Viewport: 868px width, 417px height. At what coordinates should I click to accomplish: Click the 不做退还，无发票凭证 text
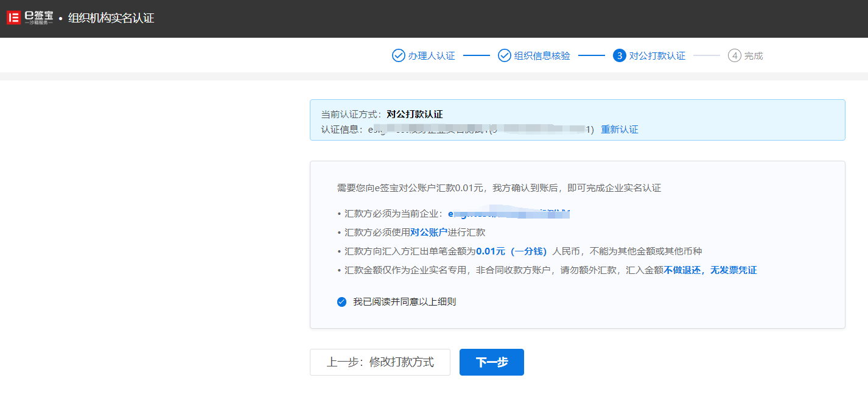click(x=710, y=270)
